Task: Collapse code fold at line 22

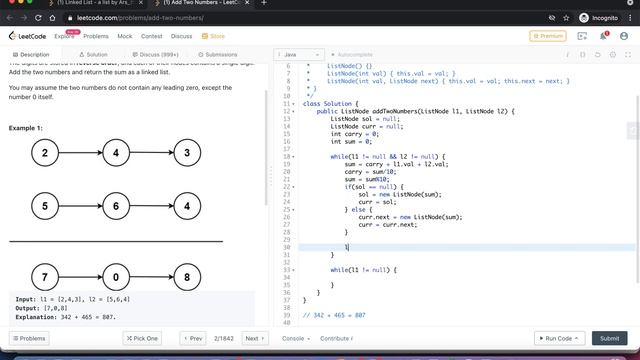Action: pyautogui.click(x=293, y=187)
